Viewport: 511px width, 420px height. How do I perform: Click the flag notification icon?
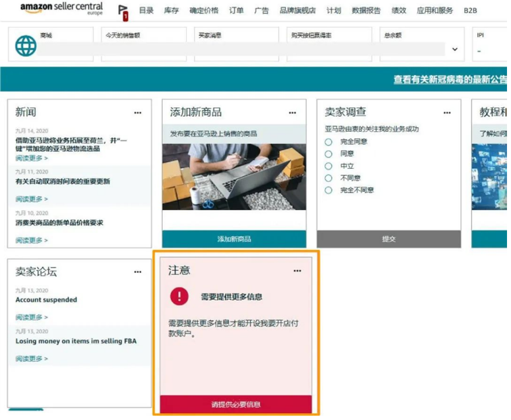coord(123,11)
